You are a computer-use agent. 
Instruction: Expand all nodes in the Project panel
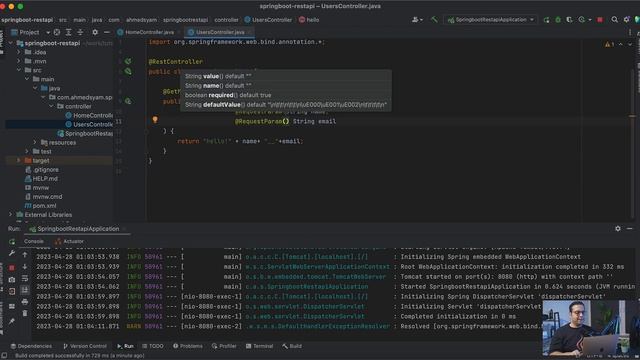pyautogui.click(x=69, y=32)
